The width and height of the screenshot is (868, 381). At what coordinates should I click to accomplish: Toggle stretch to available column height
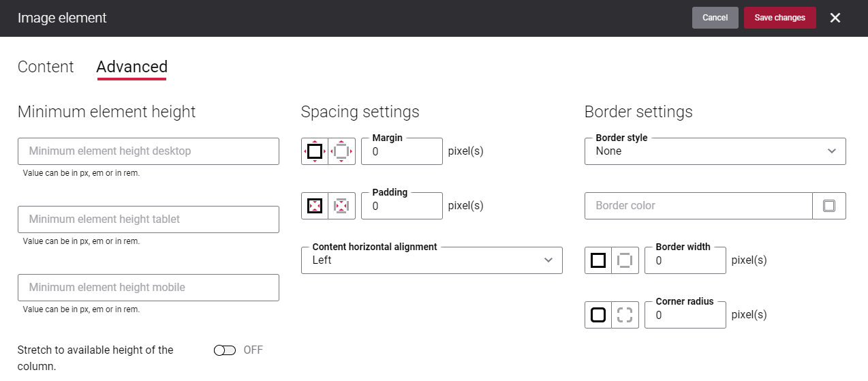click(224, 350)
